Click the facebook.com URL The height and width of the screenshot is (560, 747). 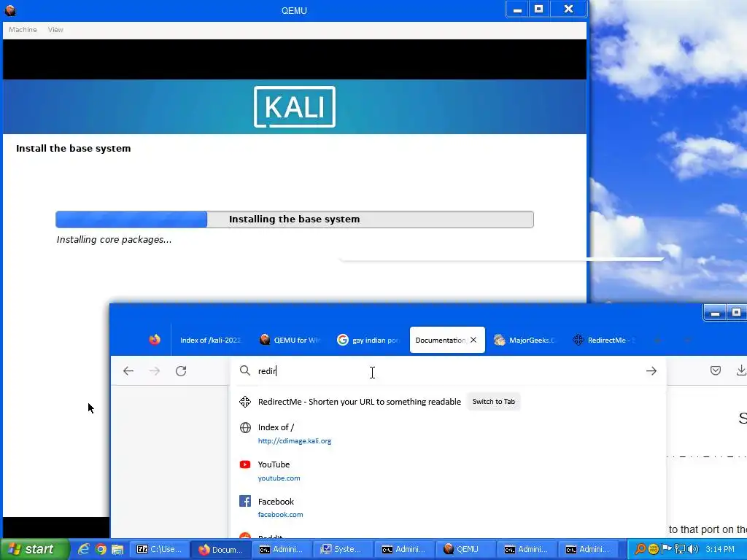coord(280,515)
